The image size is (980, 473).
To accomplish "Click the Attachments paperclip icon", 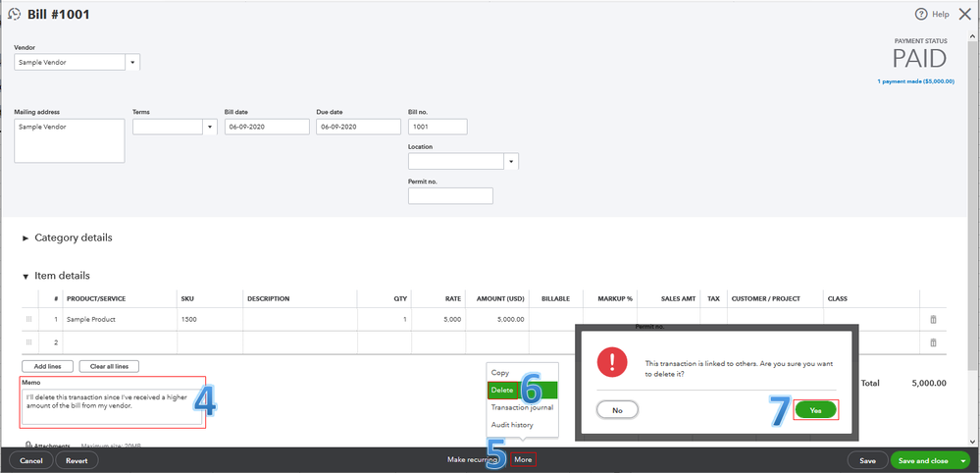I will tap(28, 446).
